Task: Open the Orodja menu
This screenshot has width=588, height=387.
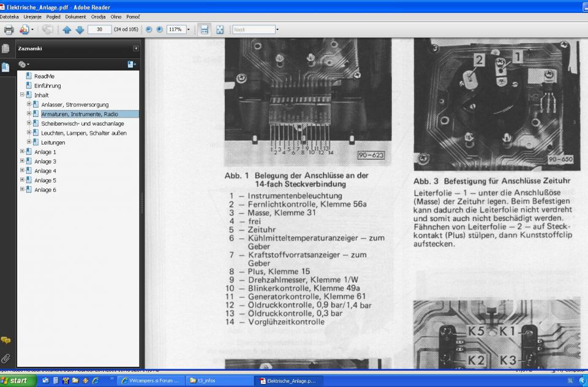Action: pos(99,17)
